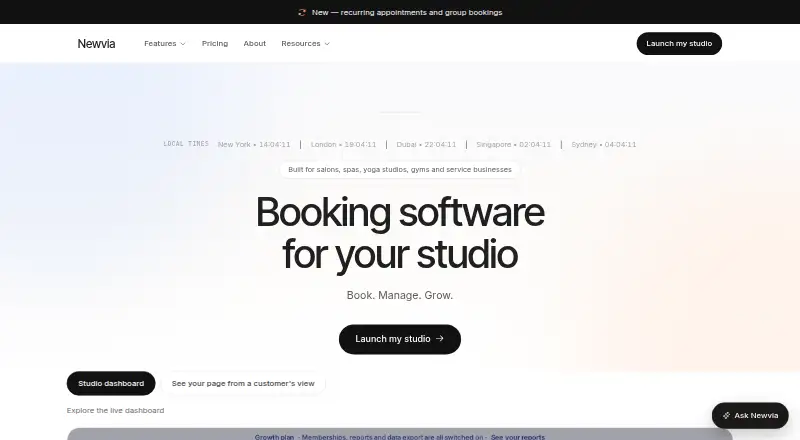Click 'Explore the live dashboard' text
The height and width of the screenshot is (440, 800).
tap(115, 410)
